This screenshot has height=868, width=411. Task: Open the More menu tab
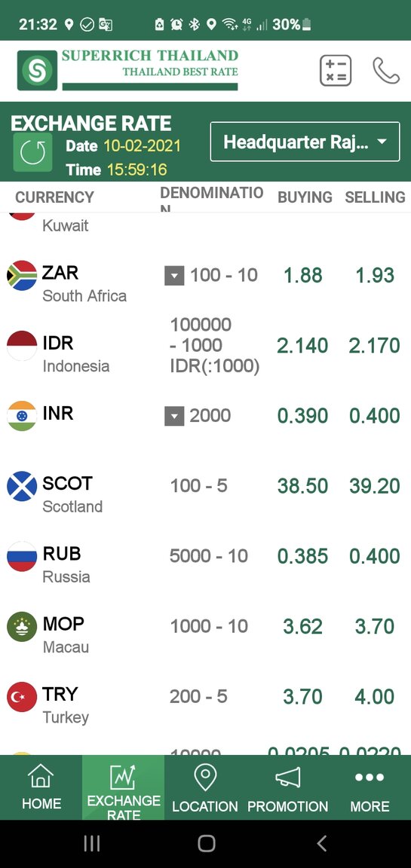coord(370,787)
